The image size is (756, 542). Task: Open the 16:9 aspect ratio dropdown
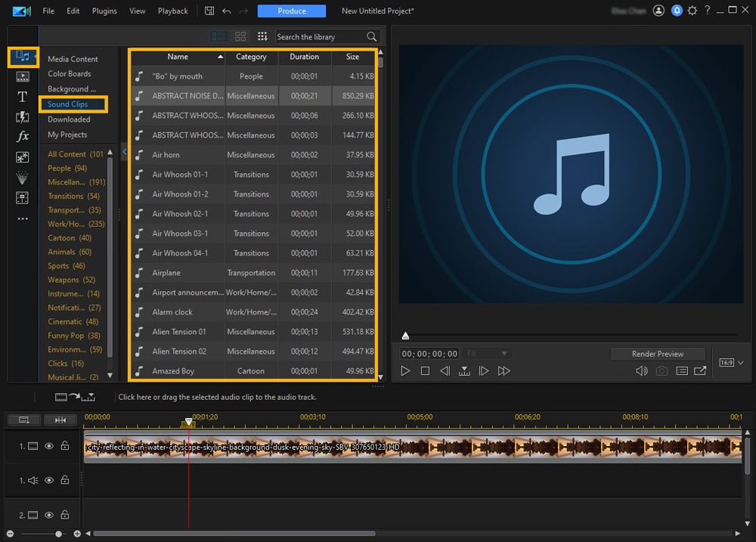click(x=730, y=363)
